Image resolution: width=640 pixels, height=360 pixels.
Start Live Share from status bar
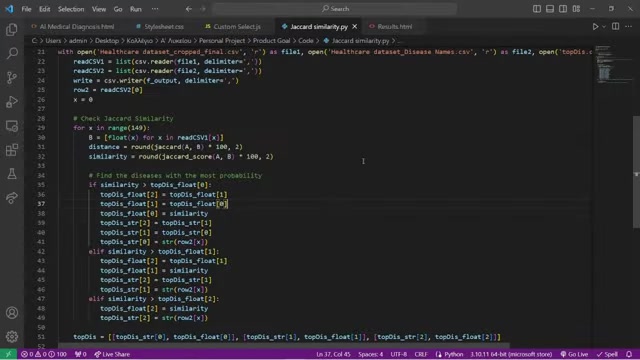(x=112, y=354)
